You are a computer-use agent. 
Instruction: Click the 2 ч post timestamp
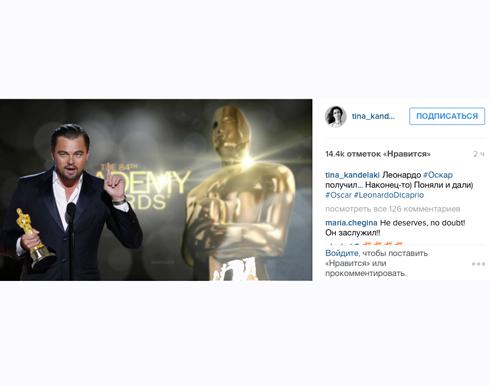[x=479, y=154]
